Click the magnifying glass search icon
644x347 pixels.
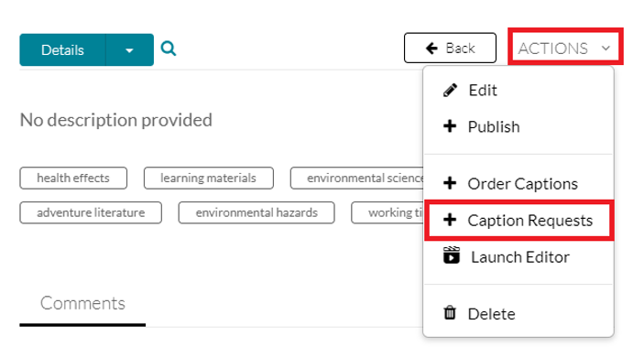169,49
